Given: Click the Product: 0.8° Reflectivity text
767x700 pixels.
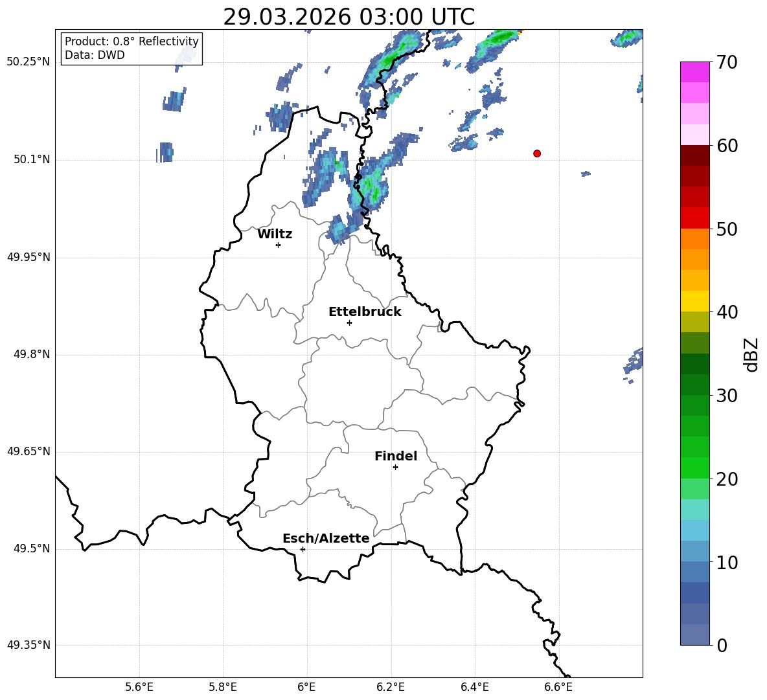Looking at the screenshot, I should (132, 41).
